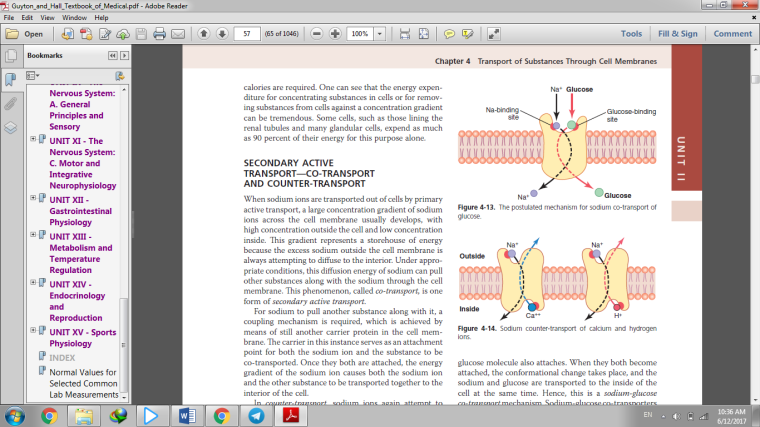Toggle the Bookmarks panel icon

(x=11, y=79)
